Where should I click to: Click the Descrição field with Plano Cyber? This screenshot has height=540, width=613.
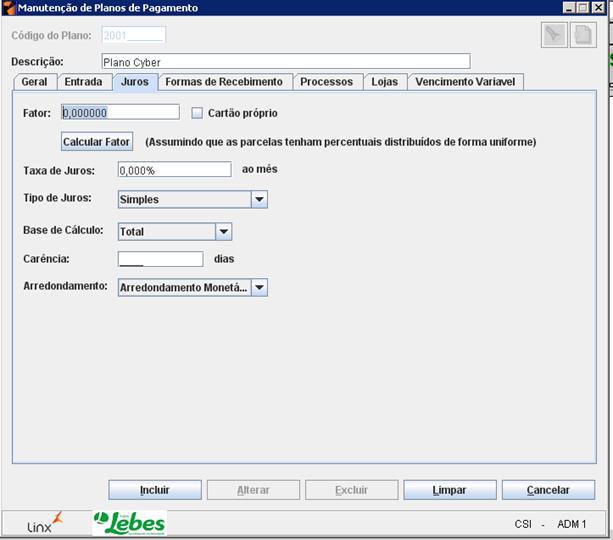click(x=286, y=62)
